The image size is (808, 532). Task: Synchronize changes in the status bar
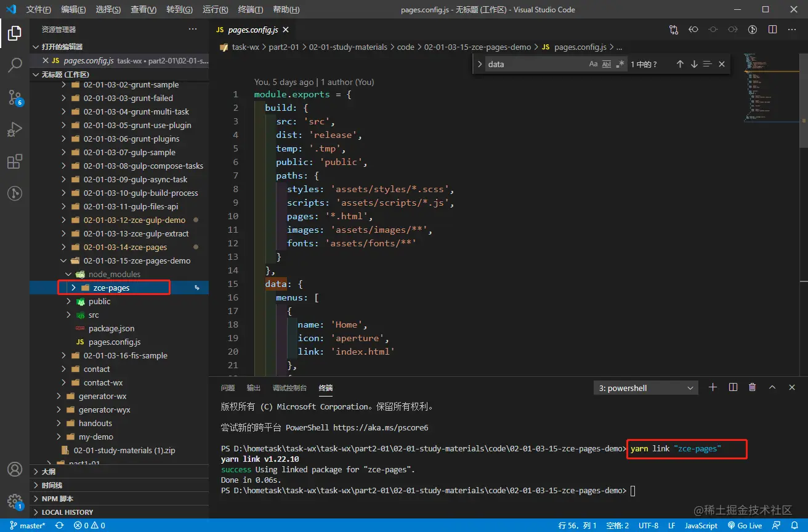[60, 525]
